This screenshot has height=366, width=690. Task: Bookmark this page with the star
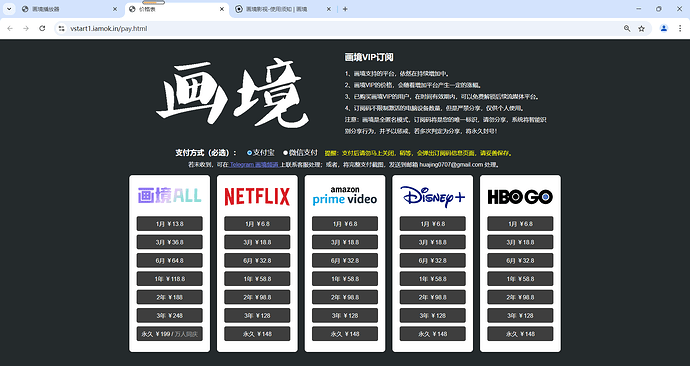coord(642,29)
